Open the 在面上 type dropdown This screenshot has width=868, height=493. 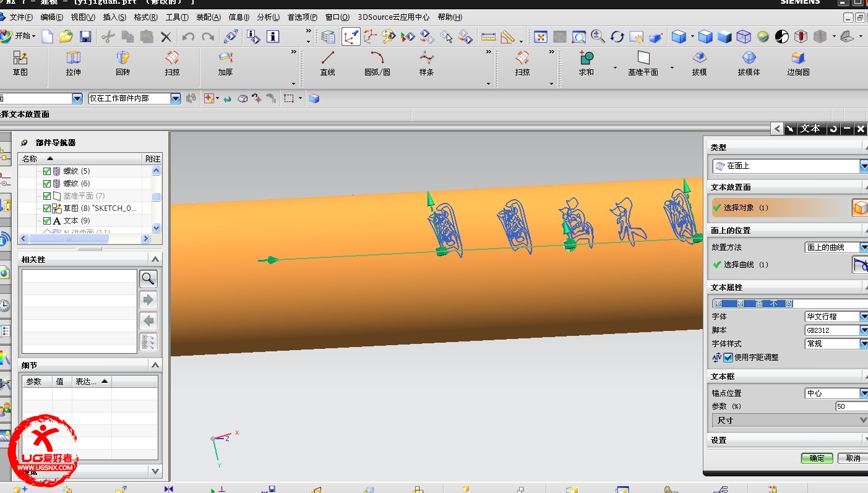click(864, 166)
